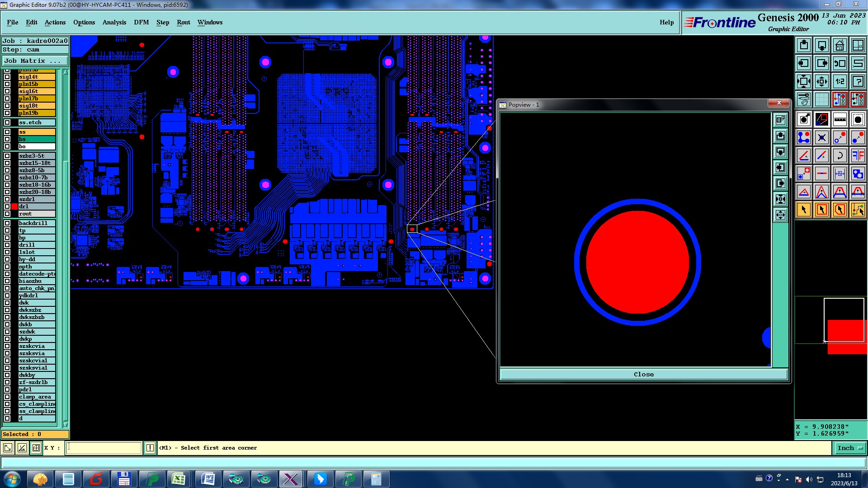
Task: Toggle the checkbox for the rout layer
Action: [x=7, y=214]
